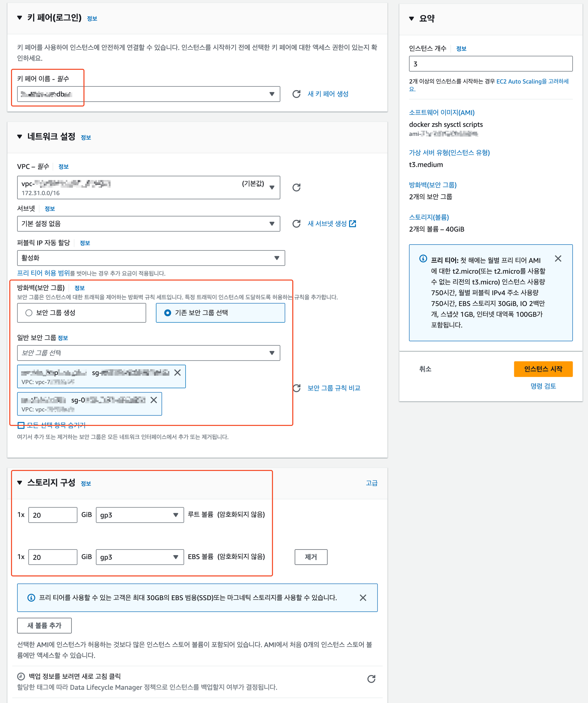Toggle 모든 선택 항목 숨기기 checkbox
588x703 pixels.
21,425
